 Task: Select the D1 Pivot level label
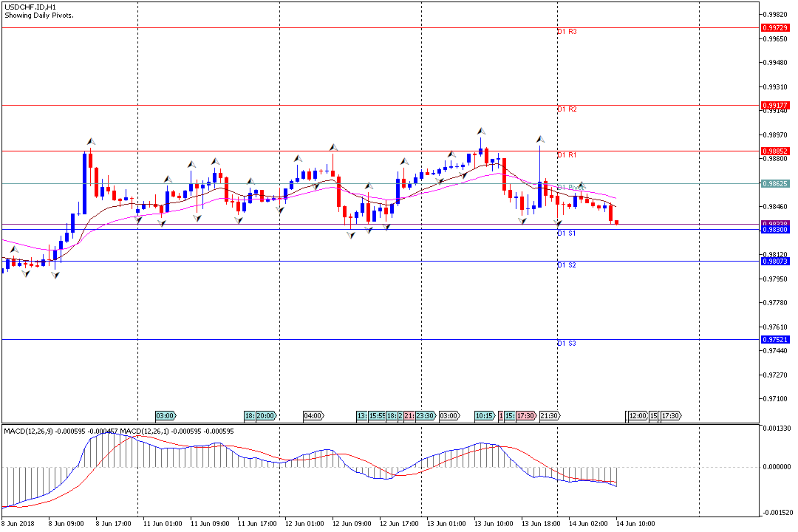[571, 188]
